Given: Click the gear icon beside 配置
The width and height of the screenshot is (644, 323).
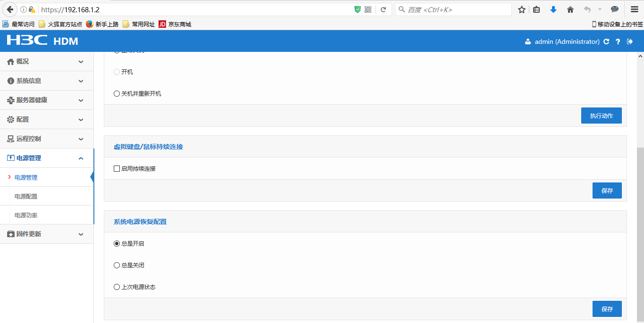Looking at the screenshot, I should tap(10, 120).
